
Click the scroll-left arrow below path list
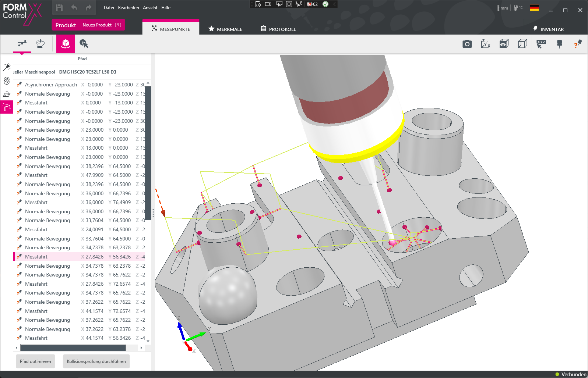[x=17, y=347]
